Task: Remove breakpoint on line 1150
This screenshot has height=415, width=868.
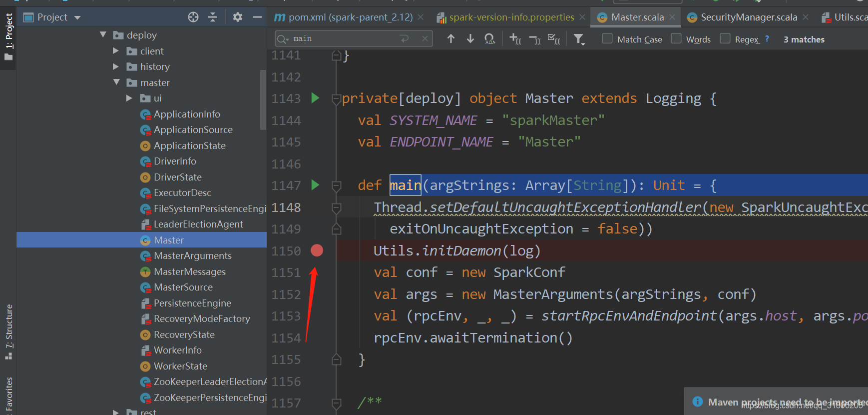Action: 317,250
